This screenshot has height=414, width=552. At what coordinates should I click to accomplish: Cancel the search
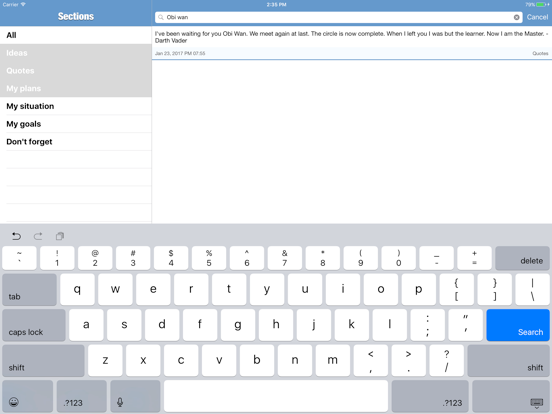(537, 17)
